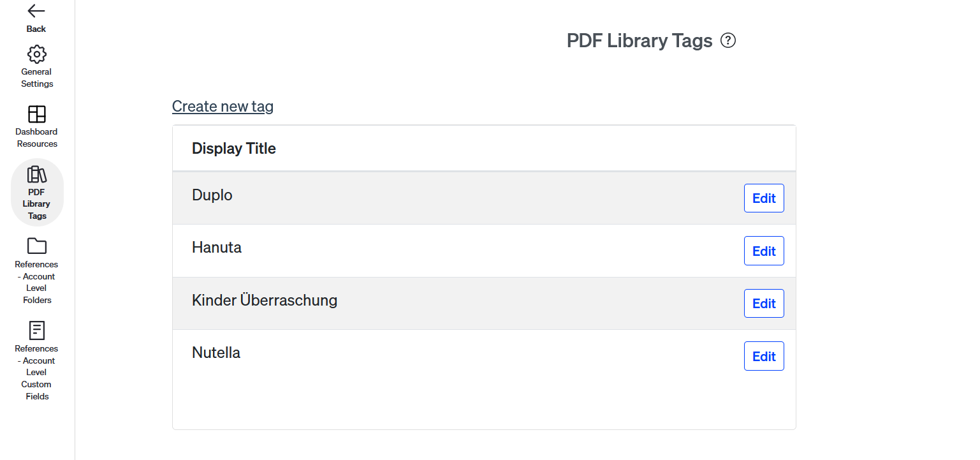Edit the Duplo tag

click(x=763, y=198)
